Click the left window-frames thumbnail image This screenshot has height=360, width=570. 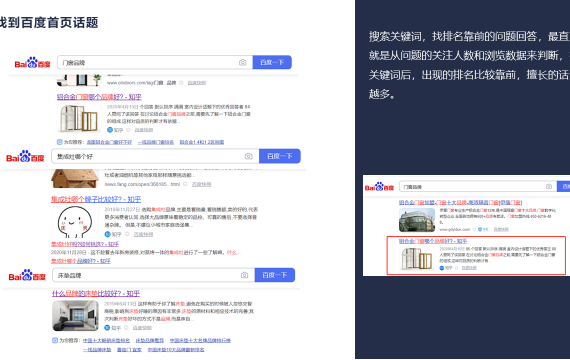(x=79, y=118)
